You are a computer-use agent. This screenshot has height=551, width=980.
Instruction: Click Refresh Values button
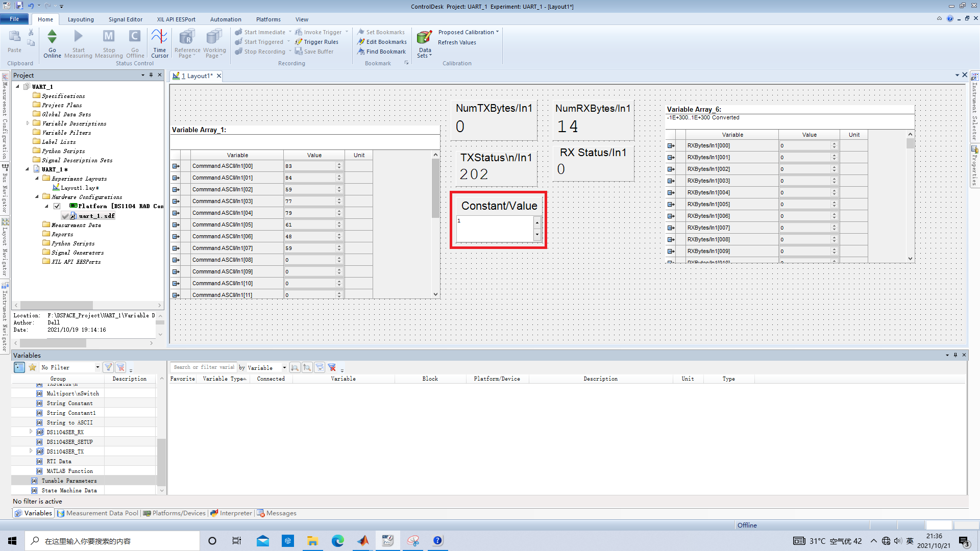point(457,42)
